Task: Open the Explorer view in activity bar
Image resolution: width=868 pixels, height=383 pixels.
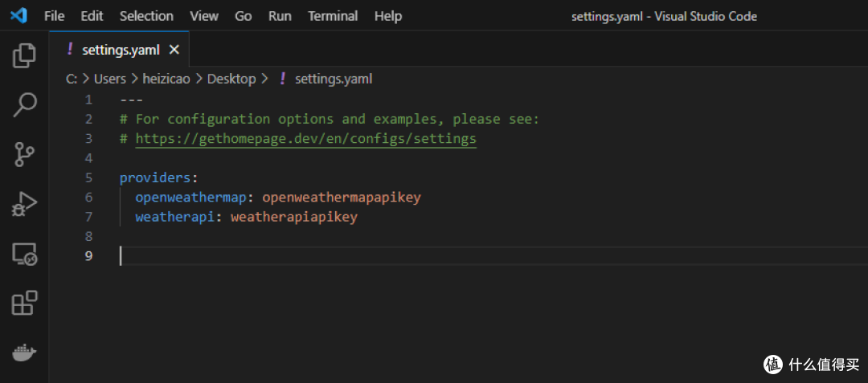Action: 24,55
